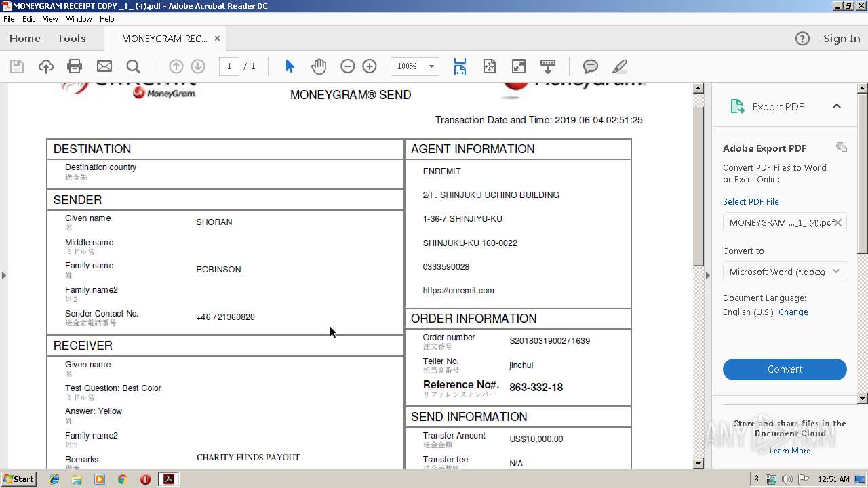Activate the Hand pan tool

pos(318,66)
